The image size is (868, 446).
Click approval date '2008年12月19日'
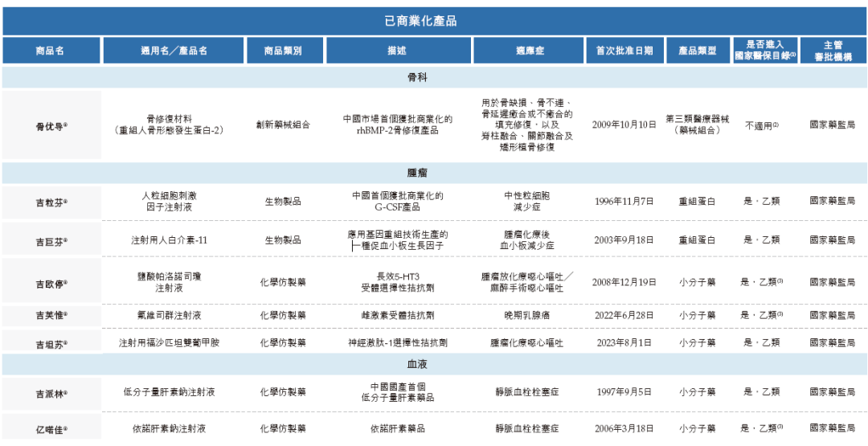(x=624, y=281)
